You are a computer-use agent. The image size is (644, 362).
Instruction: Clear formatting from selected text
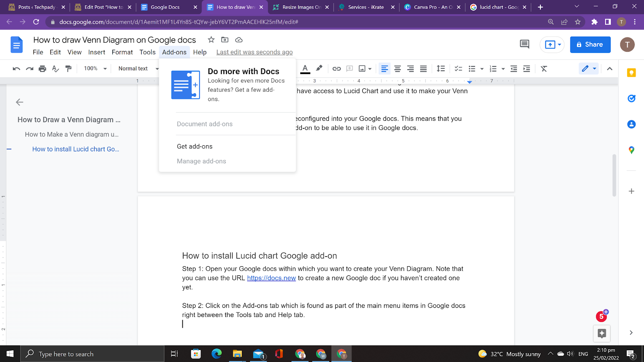pos(544,69)
